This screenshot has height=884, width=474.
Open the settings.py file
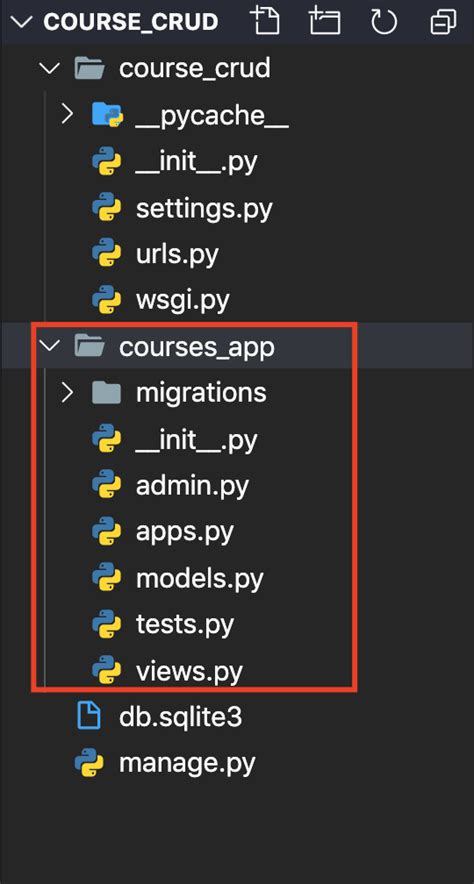(204, 209)
